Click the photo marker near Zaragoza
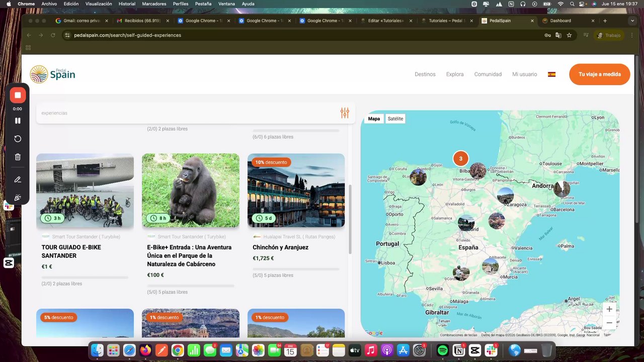 click(x=505, y=196)
